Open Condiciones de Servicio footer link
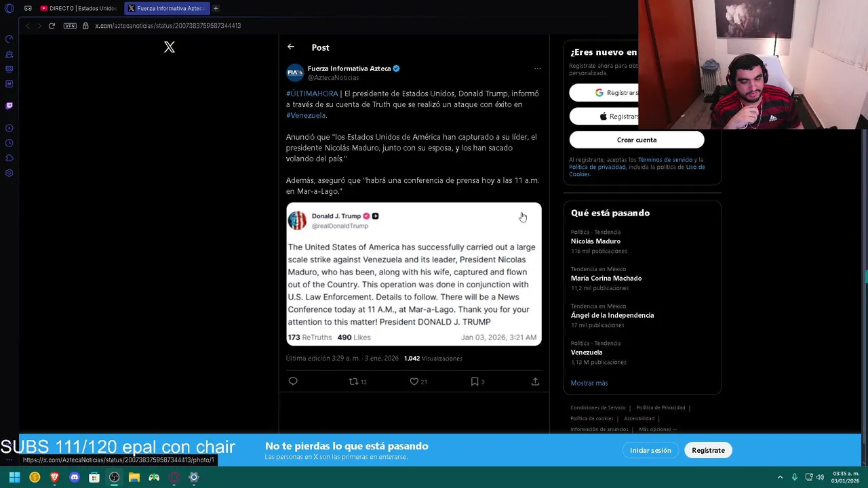 point(598,407)
